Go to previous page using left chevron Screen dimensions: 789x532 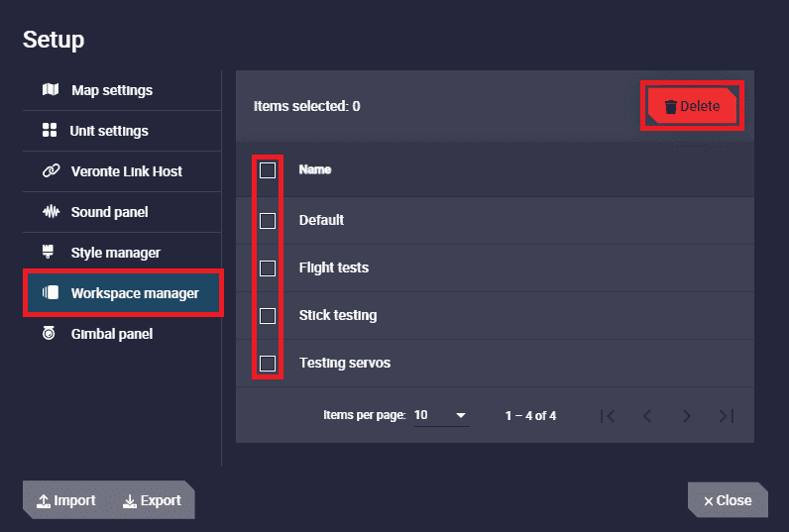click(647, 416)
